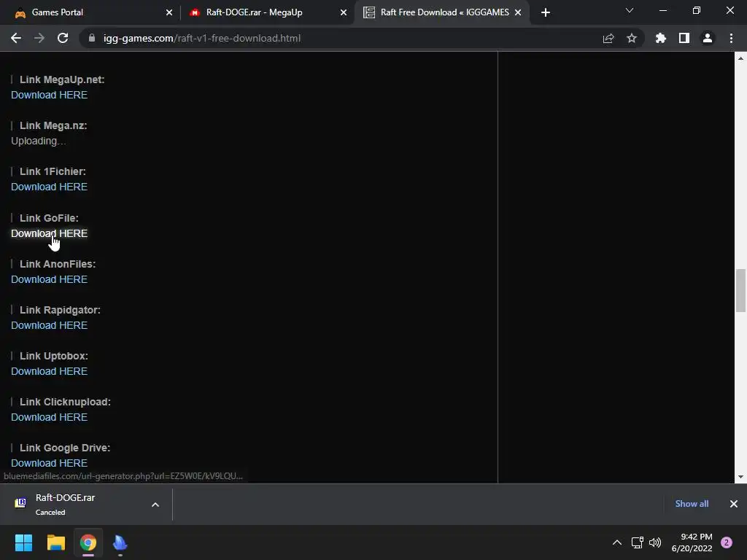747x560 pixels.
Task: Show all downloads
Action: point(692,504)
